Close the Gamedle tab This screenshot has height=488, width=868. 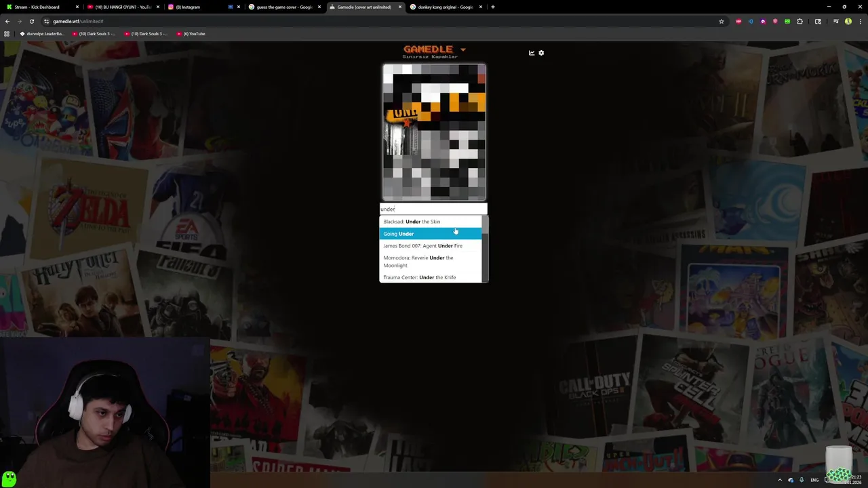(x=399, y=7)
